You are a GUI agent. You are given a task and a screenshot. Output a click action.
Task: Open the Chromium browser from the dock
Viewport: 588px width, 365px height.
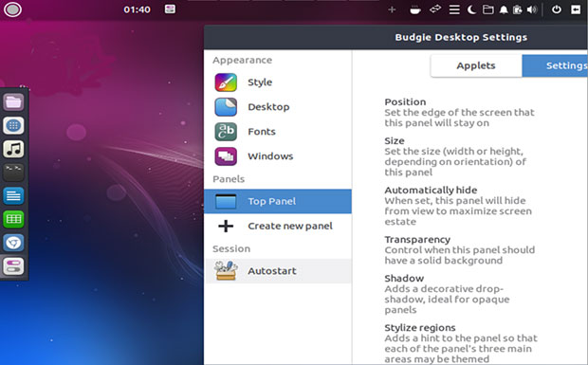coord(13,243)
